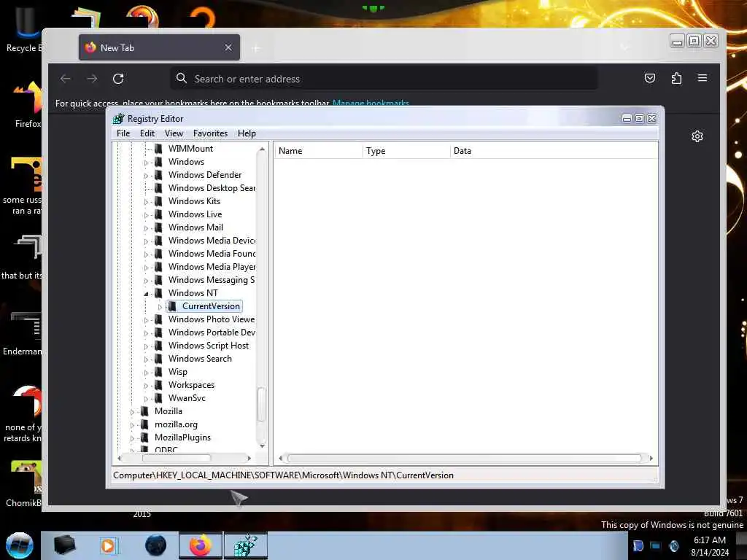Open the File menu in Registry Editor
The image size is (747, 560).
pyautogui.click(x=123, y=133)
